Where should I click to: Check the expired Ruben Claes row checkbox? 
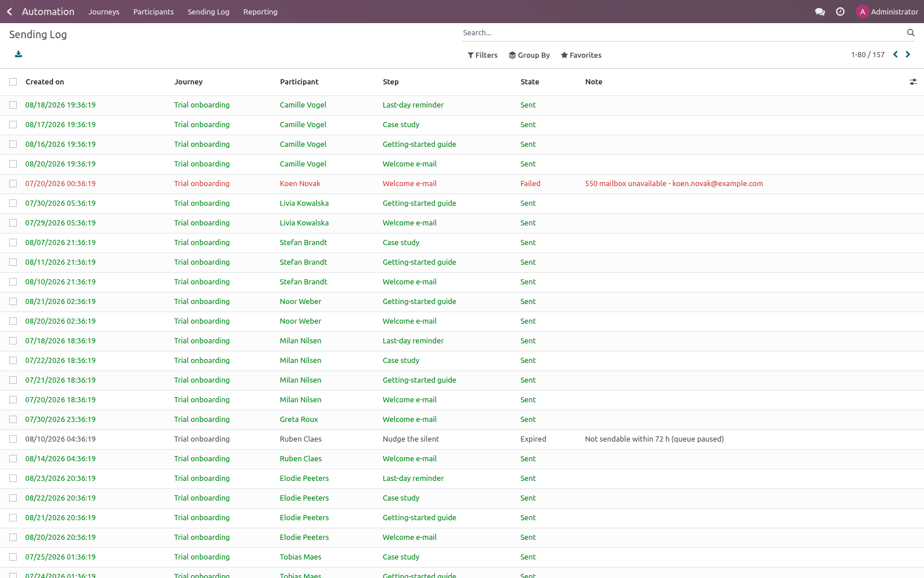pos(13,439)
